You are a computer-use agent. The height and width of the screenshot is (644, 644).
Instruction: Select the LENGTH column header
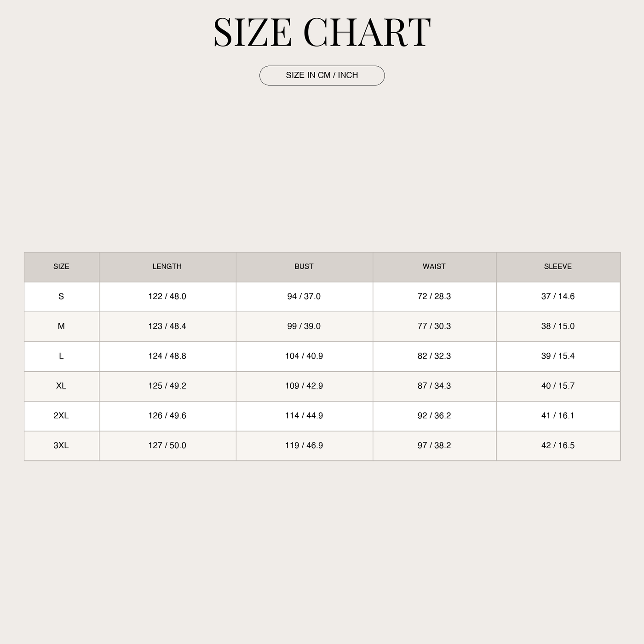click(167, 267)
